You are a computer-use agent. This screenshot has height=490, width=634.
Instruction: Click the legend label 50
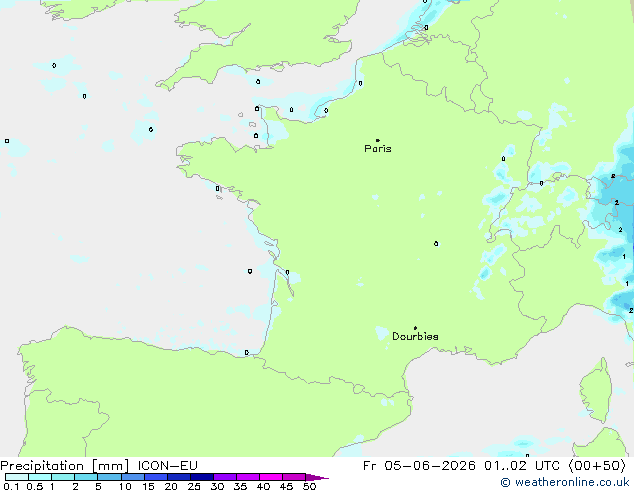pyautogui.click(x=309, y=486)
